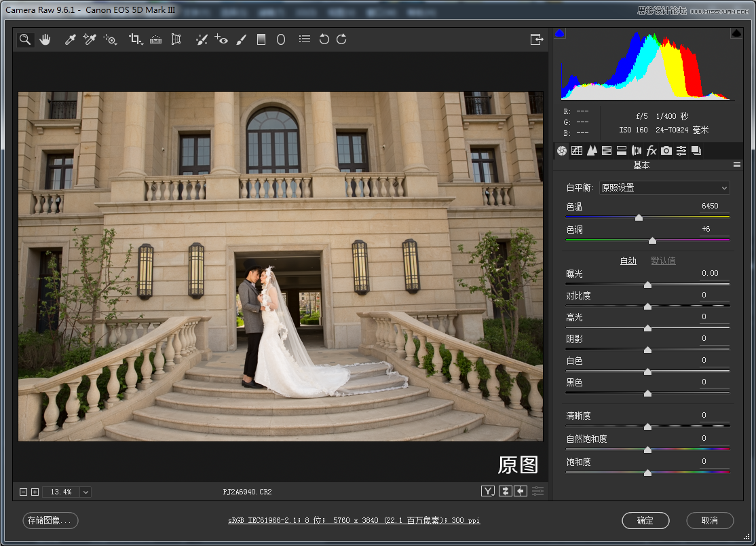Select the Hand tool
This screenshot has width=756, height=546.
tap(45, 39)
